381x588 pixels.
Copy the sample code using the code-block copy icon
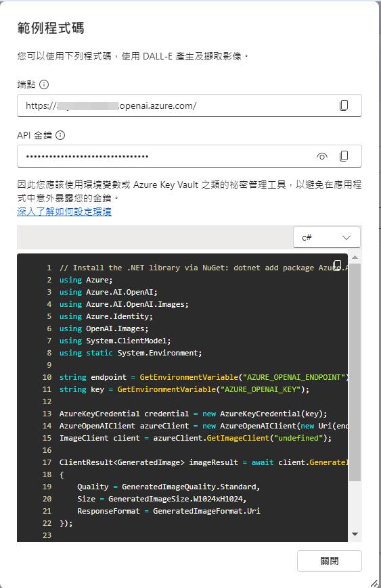coord(338,264)
